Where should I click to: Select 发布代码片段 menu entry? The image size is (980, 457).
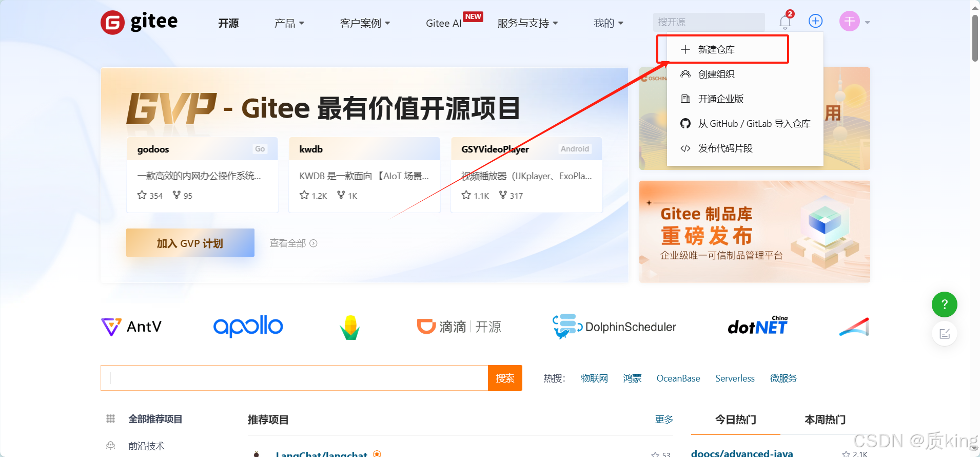745,148
